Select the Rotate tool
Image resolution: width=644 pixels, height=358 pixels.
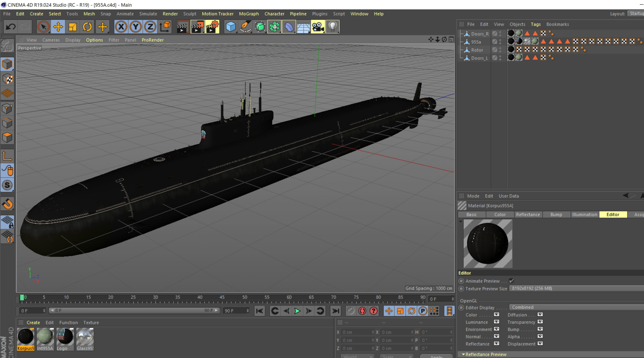coord(87,27)
